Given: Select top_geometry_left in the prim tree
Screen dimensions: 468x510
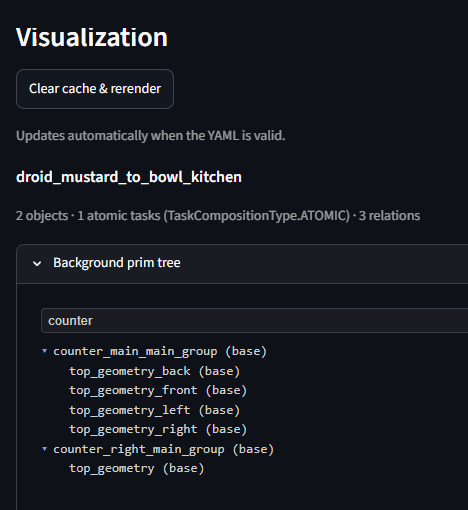Looking at the screenshot, I should point(154,410).
